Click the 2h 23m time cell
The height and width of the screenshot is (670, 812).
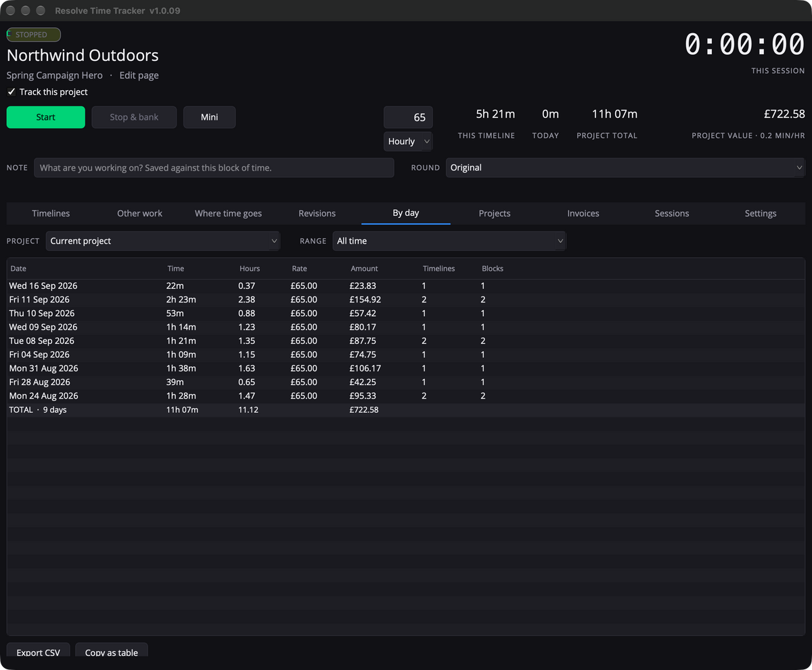click(x=181, y=300)
